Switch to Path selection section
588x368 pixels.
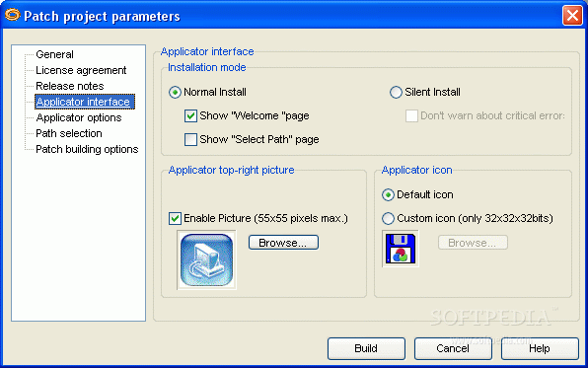pos(69,133)
